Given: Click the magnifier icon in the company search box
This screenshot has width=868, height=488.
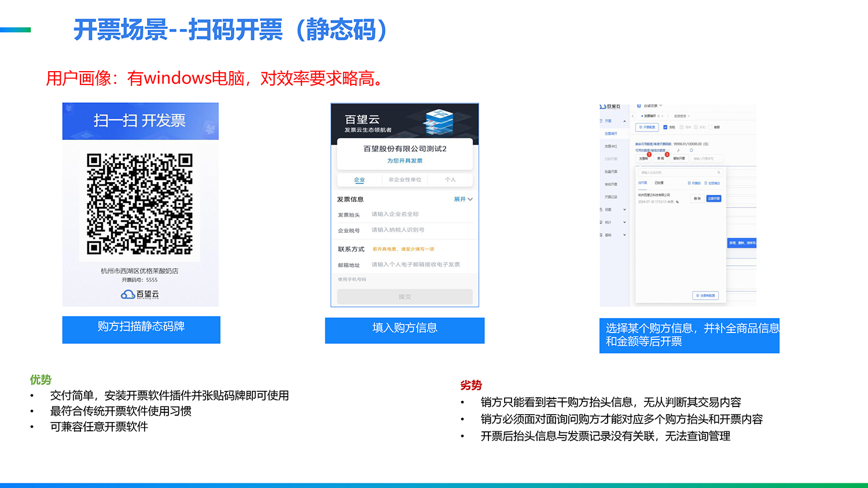Looking at the screenshot, I should pyautogui.click(x=719, y=172).
